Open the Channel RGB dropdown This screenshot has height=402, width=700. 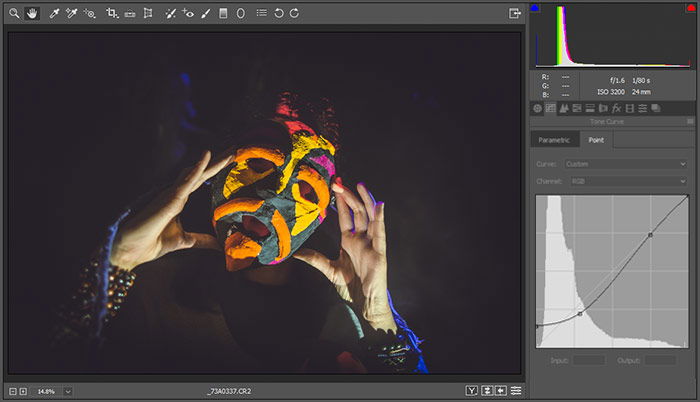629,181
